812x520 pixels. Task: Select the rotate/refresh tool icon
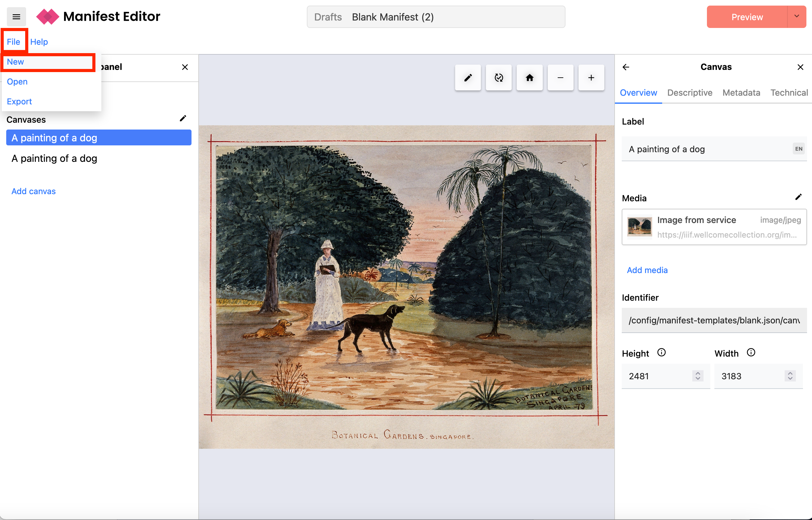coord(498,77)
